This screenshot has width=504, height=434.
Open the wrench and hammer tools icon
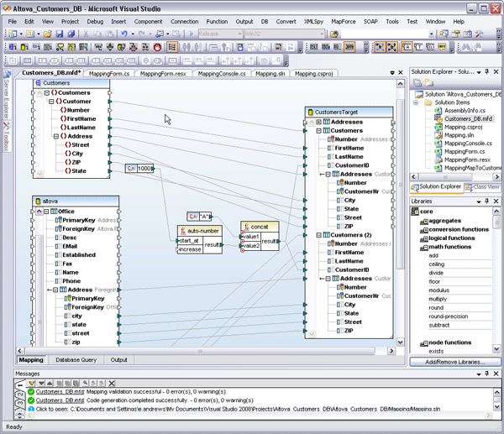pyautogui.click(x=479, y=34)
